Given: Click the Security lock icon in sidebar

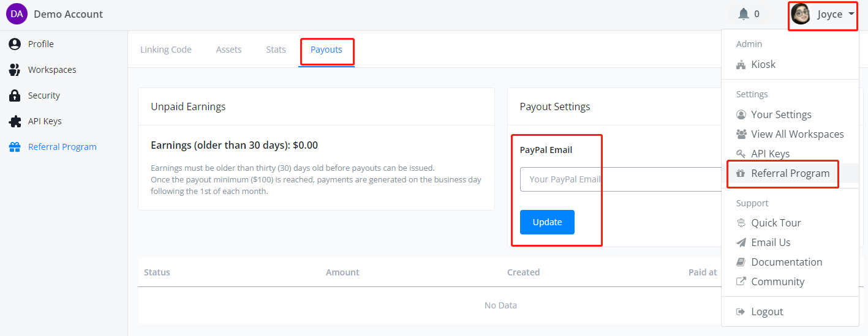Looking at the screenshot, I should 15,95.
